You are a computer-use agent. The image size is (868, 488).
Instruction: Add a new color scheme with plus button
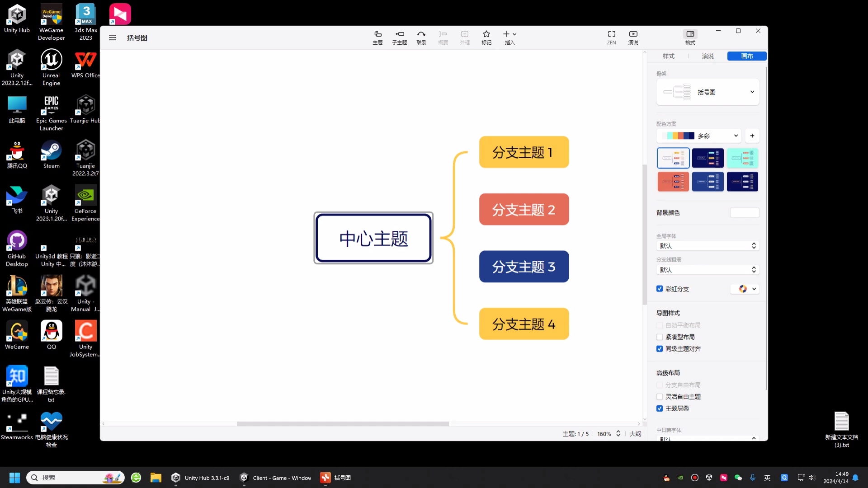752,136
